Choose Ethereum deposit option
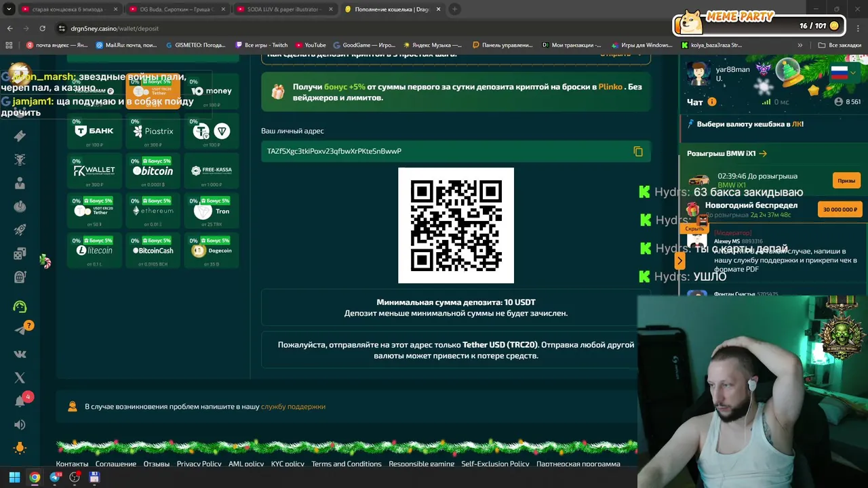The width and height of the screenshot is (868, 488). pyautogui.click(x=153, y=211)
